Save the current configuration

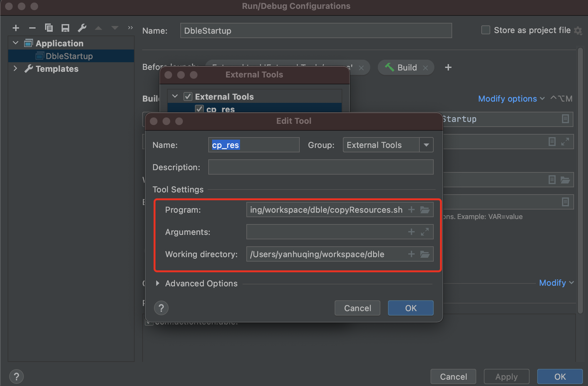click(x=65, y=28)
